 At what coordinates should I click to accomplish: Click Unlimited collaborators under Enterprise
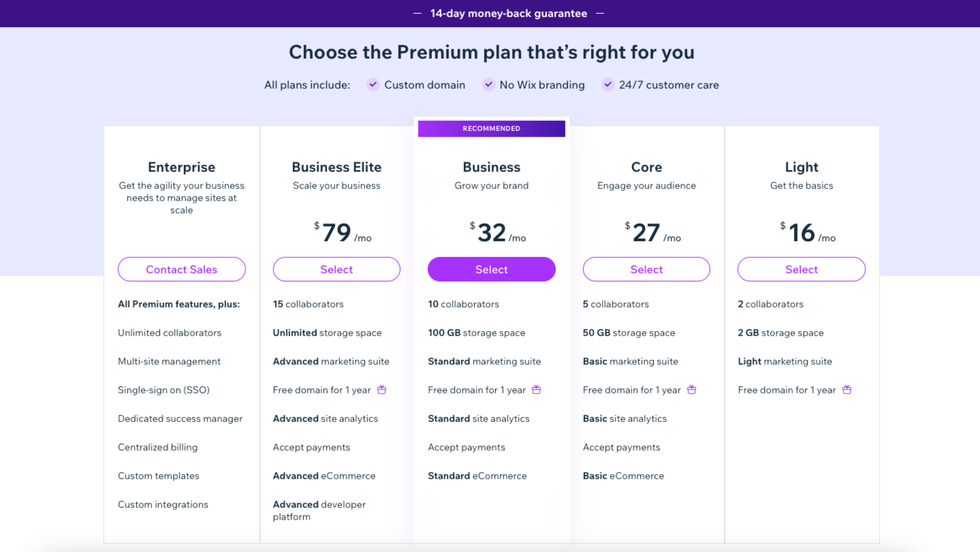coord(169,332)
